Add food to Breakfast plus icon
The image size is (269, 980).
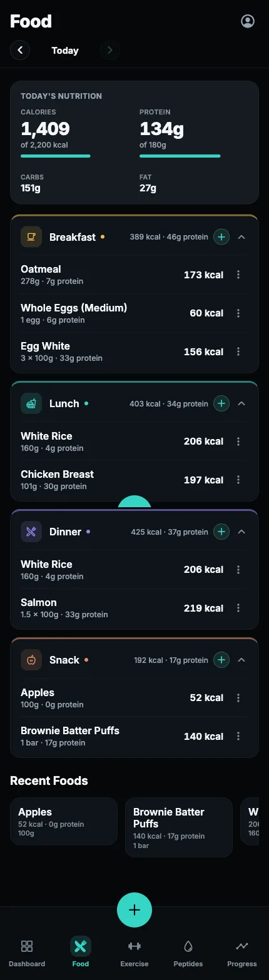(221, 237)
